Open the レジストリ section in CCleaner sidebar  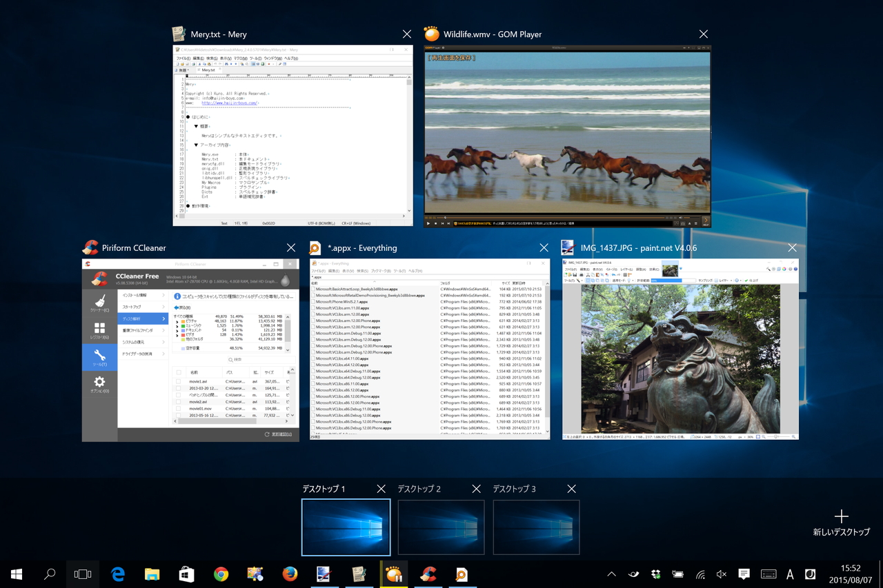click(99, 329)
